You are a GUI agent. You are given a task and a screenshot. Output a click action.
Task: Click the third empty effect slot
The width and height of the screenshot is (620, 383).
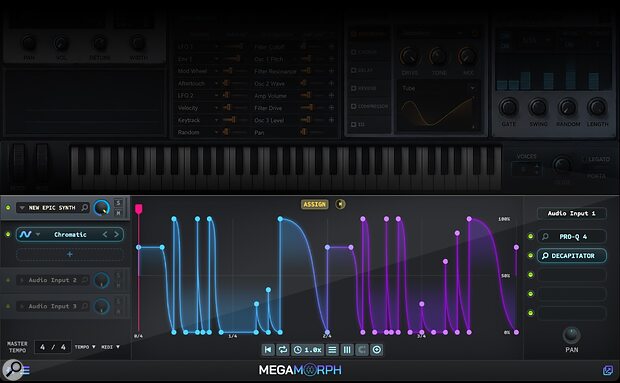571,275
